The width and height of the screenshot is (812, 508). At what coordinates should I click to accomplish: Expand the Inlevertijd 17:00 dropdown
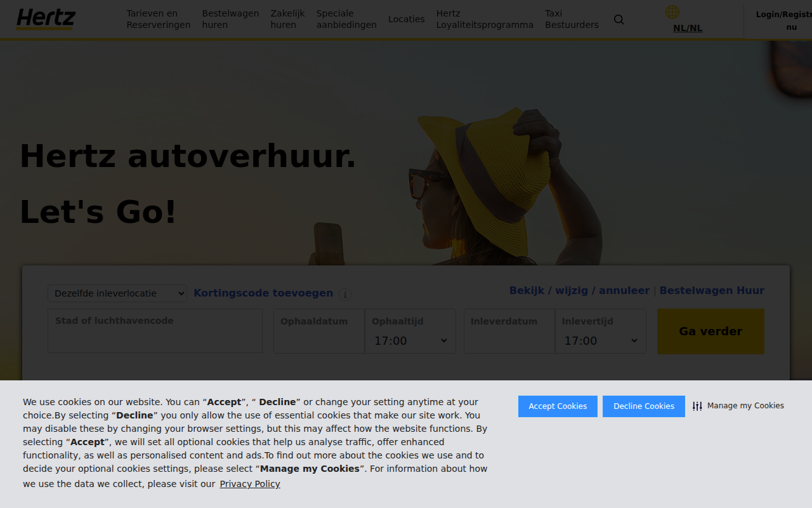coord(601,341)
